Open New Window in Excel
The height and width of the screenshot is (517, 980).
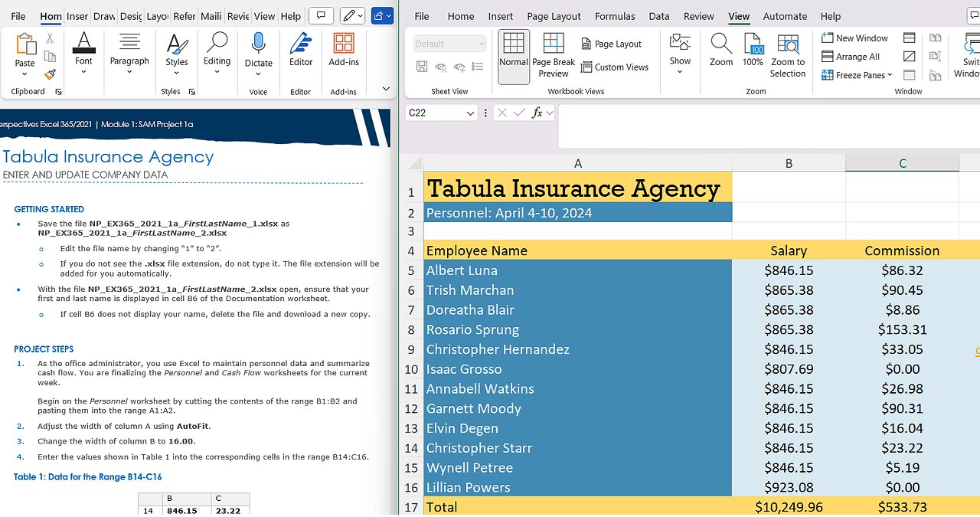[854, 38]
